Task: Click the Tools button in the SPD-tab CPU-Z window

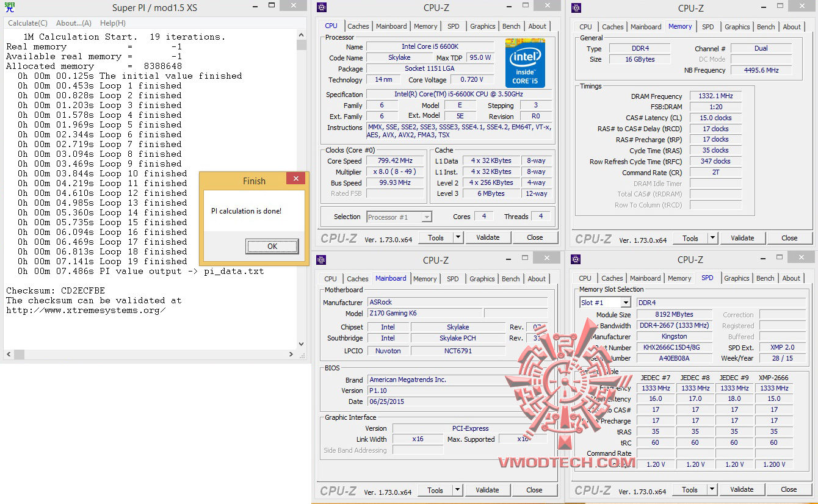Action: (x=690, y=489)
